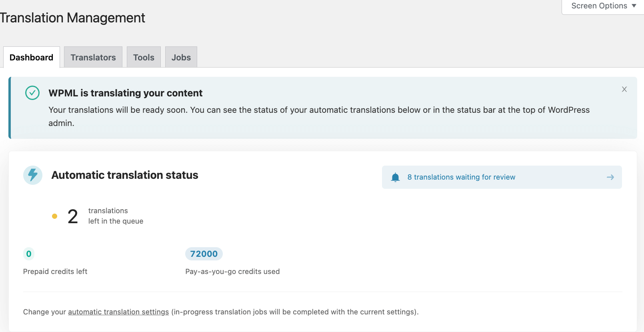
Task: Click the 'WPML is translating your content' heading
Action: [126, 93]
